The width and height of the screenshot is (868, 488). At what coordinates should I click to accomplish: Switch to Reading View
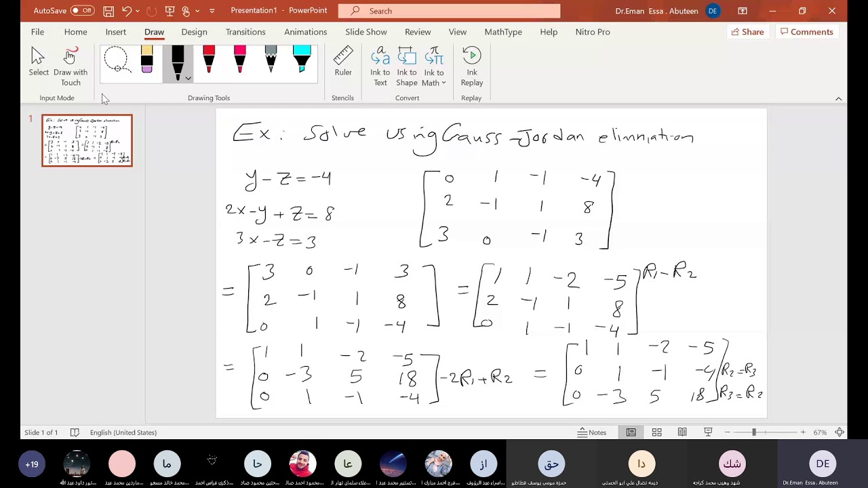[682, 432]
